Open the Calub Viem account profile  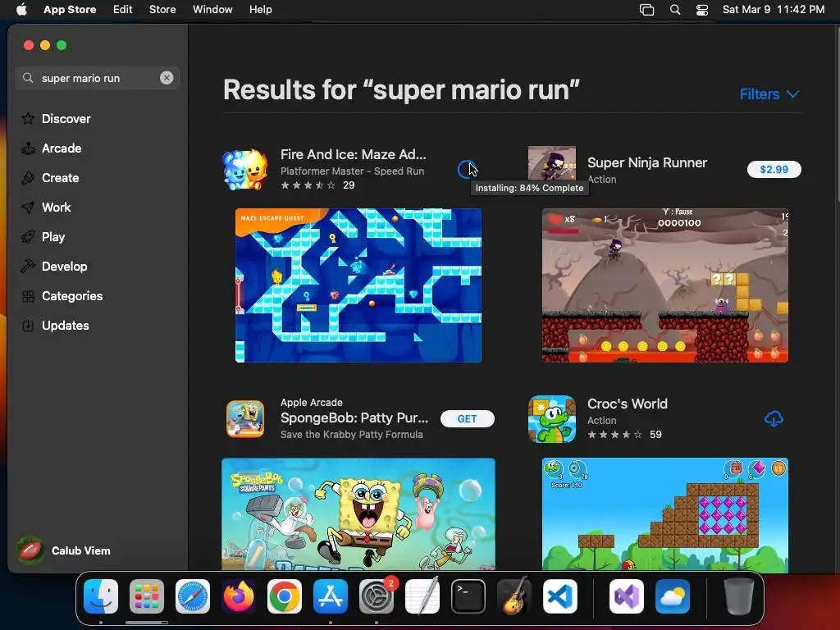pyautogui.click(x=64, y=550)
